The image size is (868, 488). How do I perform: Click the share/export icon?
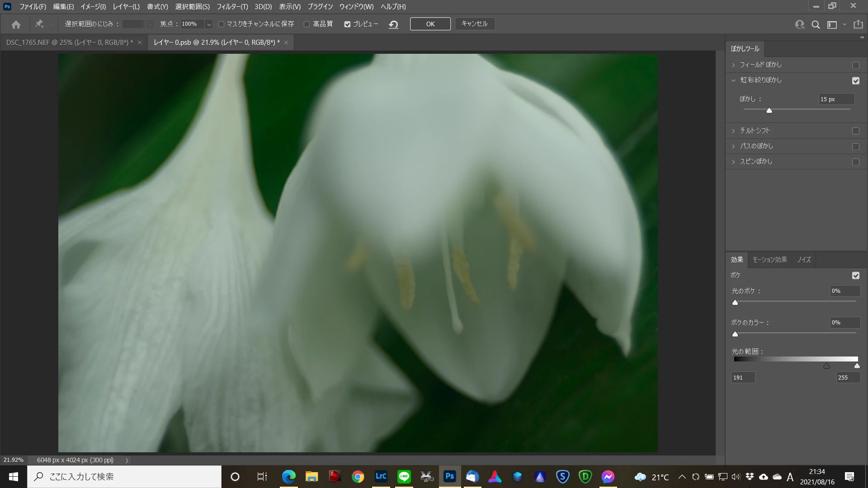tap(858, 24)
